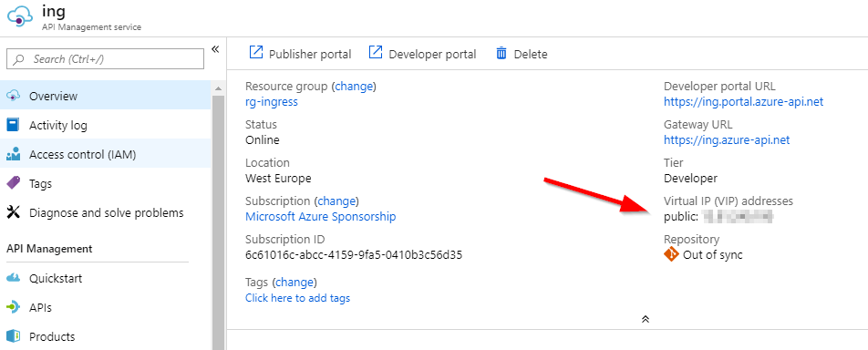
Task: Click the trash can Delete icon
Action: pyautogui.click(x=501, y=53)
